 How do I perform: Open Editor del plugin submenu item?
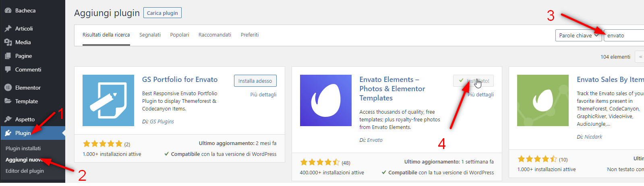pos(25,171)
